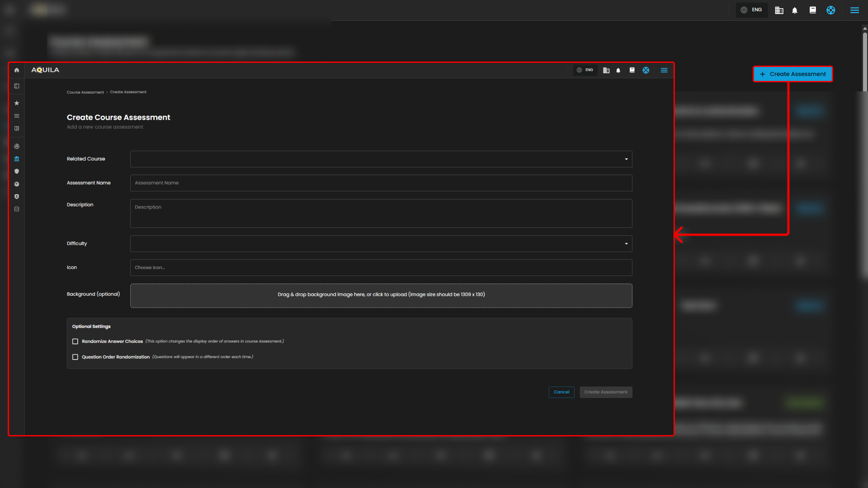Click the shield with user badge icon
The width and height of the screenshot is (868, 488).
(17, 197)
